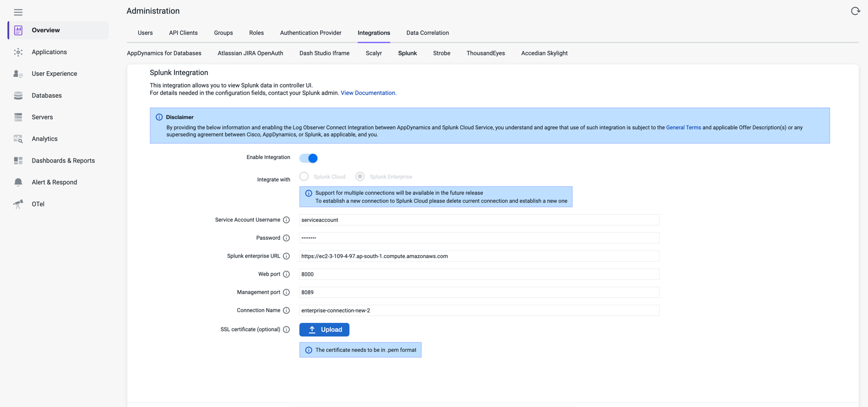Click info icon next to Management port

(286, 292)
